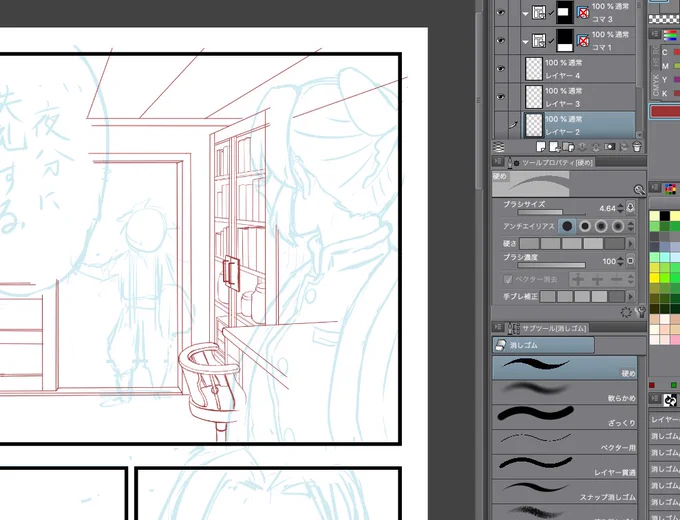The image size is (680, 520).
Task: Select weak anti-aliasing option
Action: [x=585, y=226]
